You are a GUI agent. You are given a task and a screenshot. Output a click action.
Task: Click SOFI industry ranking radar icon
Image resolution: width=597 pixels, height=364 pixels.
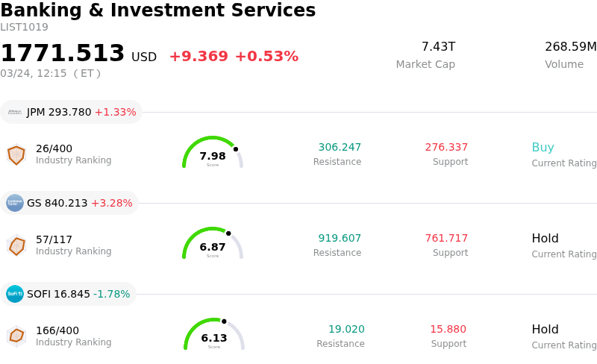(16, 336)
